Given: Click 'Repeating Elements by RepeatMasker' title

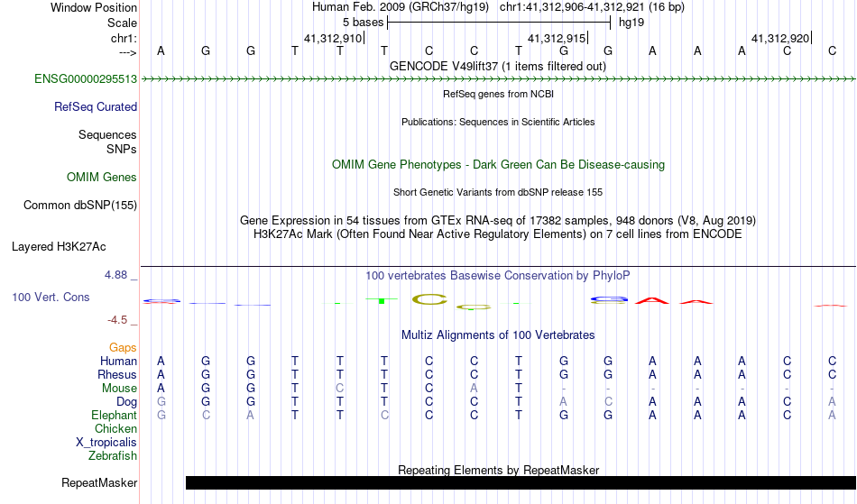Looking at the screenshot, I should coord(498,470).
